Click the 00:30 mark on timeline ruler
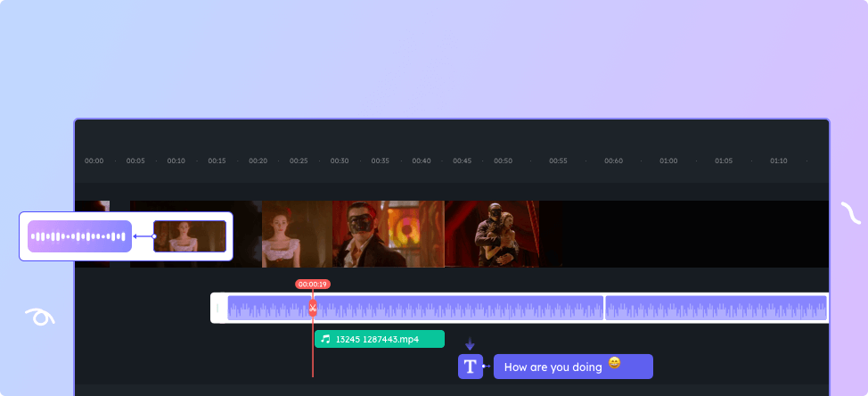Screen dimensions: 868x396 click(340, 161)
